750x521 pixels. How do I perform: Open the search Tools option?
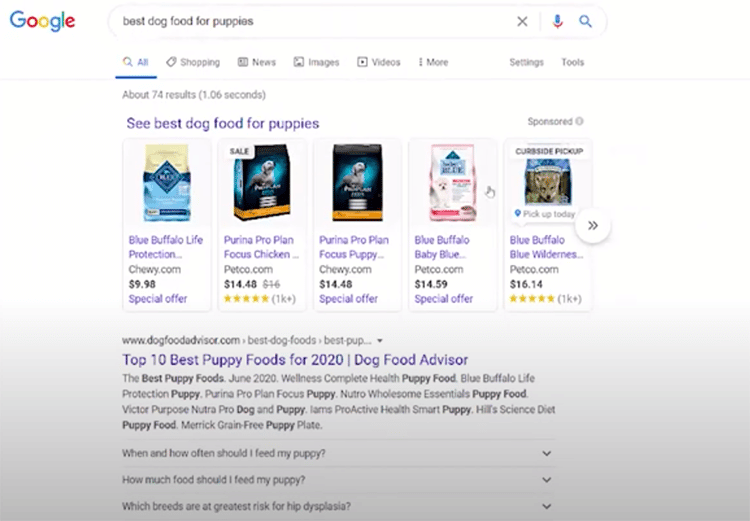[572, 62]
